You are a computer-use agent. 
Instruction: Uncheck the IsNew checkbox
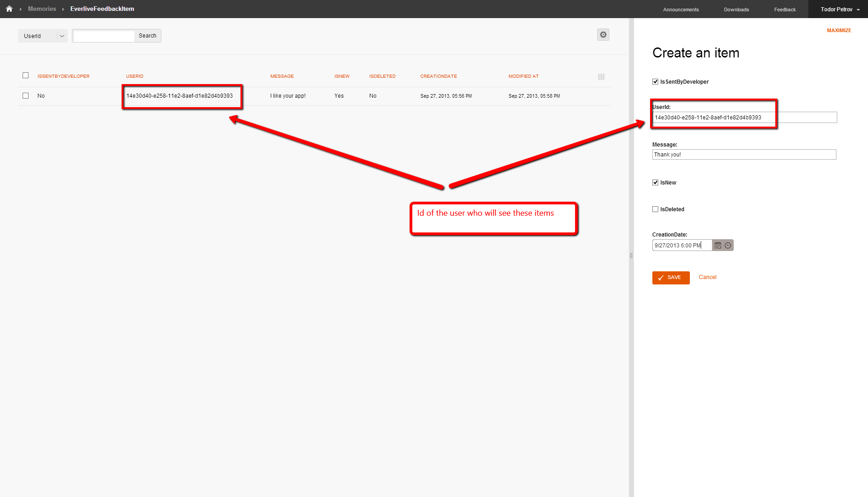tap(655, 183)
